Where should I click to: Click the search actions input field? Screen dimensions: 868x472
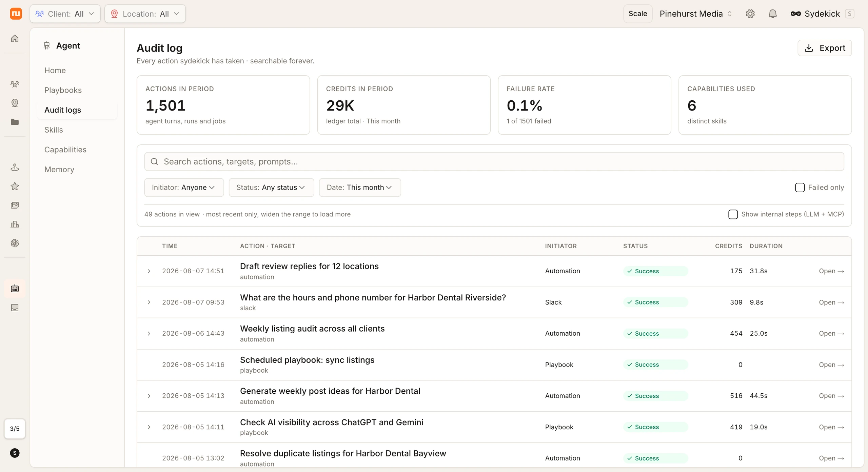(x=494, y=161)
